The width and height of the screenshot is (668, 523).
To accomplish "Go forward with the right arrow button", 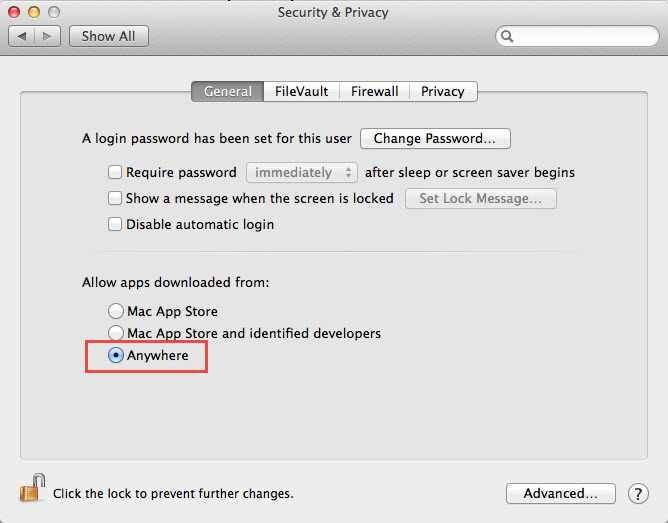I will [x=48, y=36].
